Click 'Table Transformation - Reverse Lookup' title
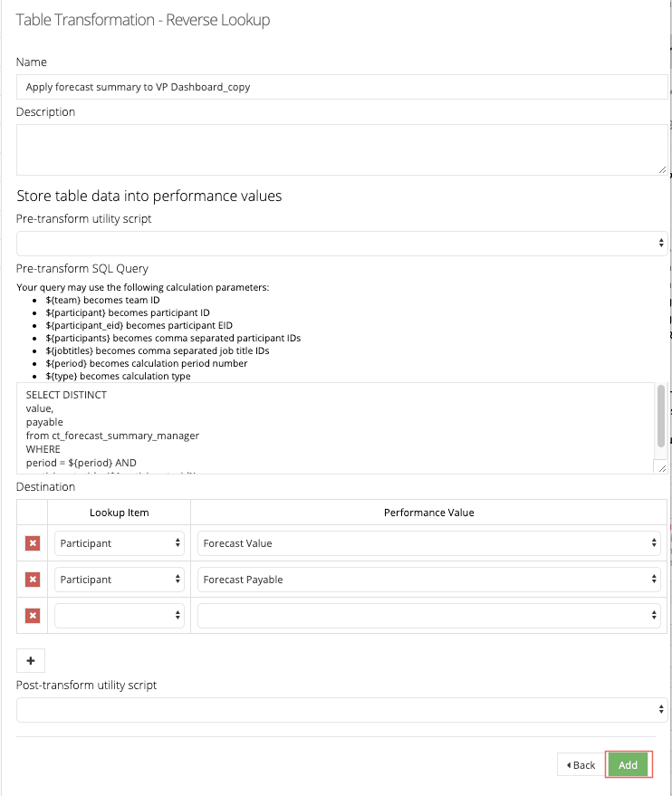This screenshot has height=796, width=672. click(143, 20)
